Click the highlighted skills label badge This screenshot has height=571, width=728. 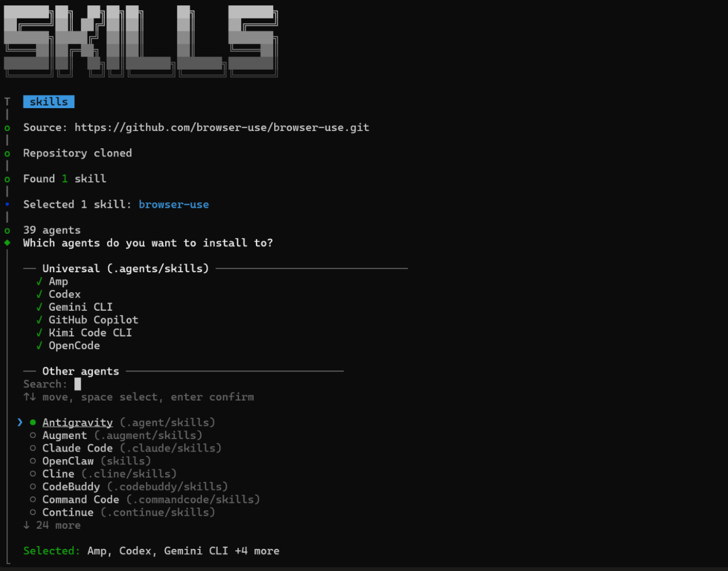tap(49, 102)
